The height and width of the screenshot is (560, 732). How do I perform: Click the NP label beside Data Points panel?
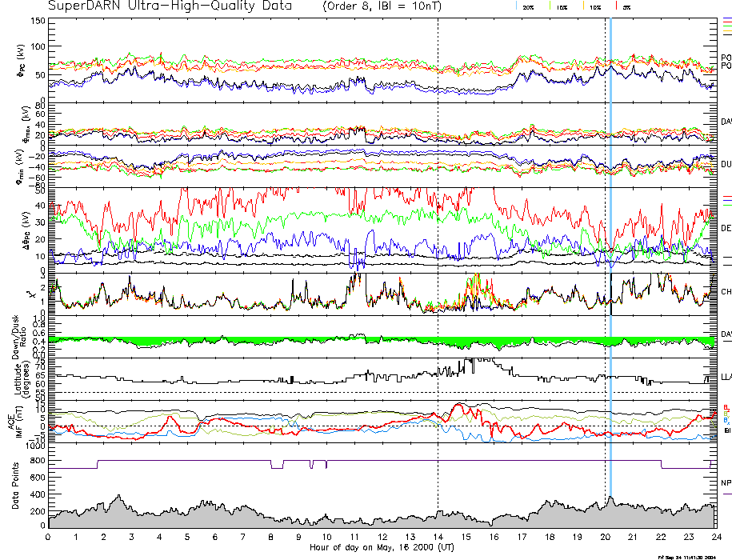click(x=726, y=483)
